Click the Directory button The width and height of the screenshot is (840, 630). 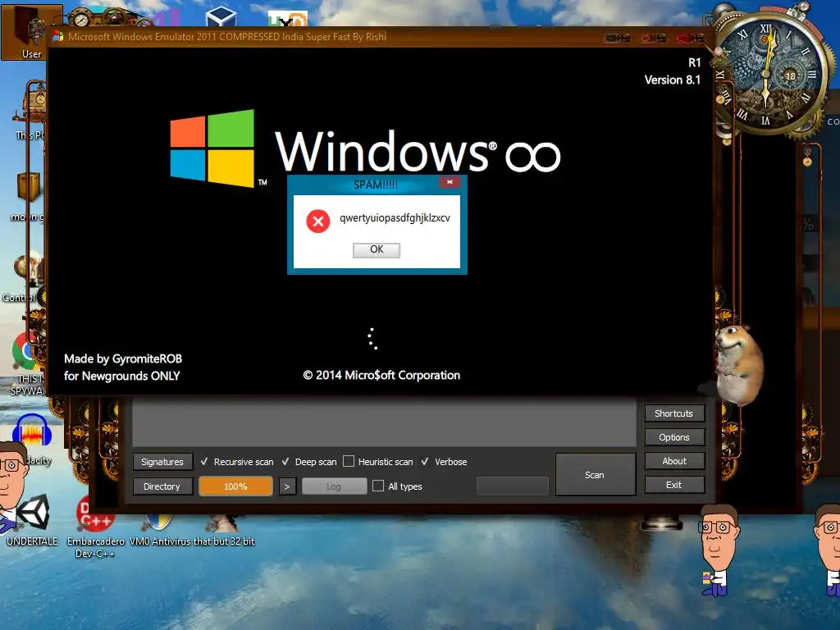162,486
